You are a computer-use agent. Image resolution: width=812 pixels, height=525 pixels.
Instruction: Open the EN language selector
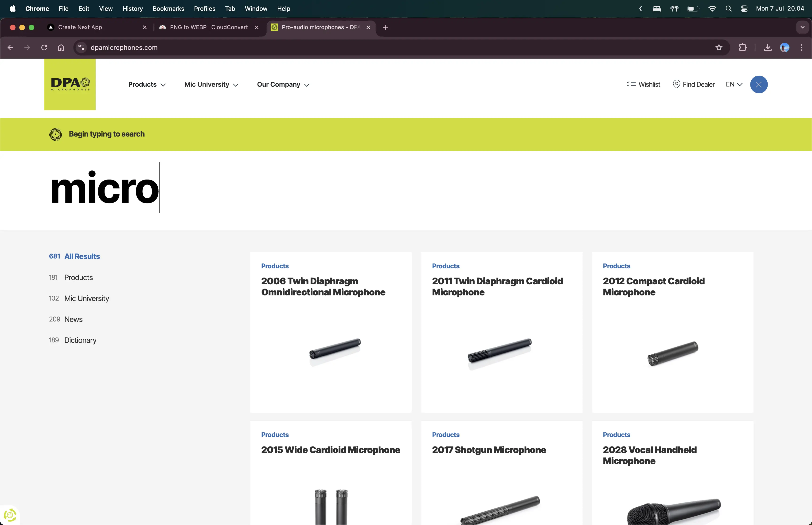point(734,84)
